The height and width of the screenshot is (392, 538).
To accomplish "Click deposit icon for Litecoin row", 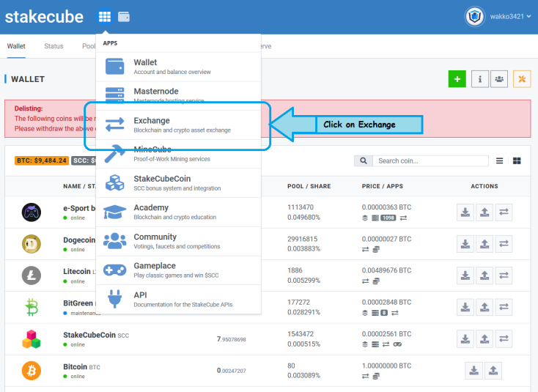I will point(465,275).
